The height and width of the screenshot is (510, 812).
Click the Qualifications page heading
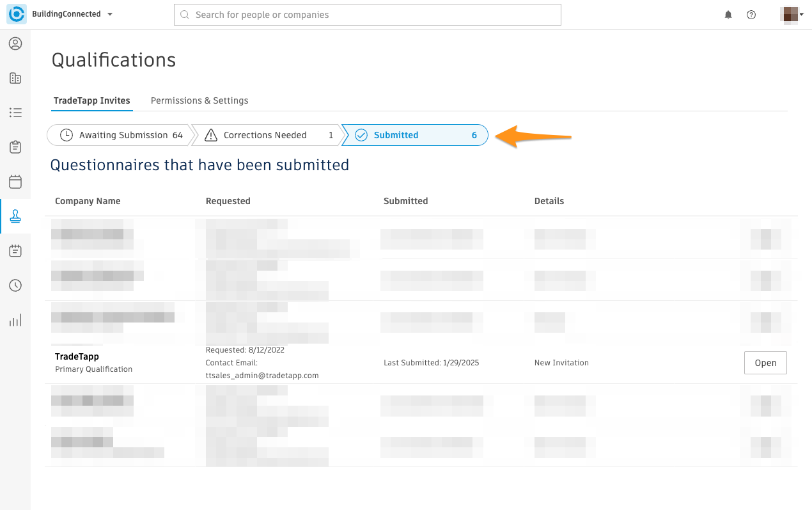[x=114, y=60]
